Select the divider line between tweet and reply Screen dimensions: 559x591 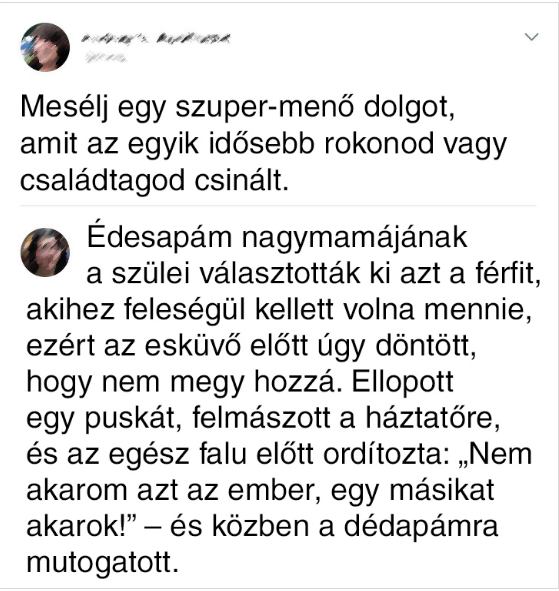coord(278,206)
